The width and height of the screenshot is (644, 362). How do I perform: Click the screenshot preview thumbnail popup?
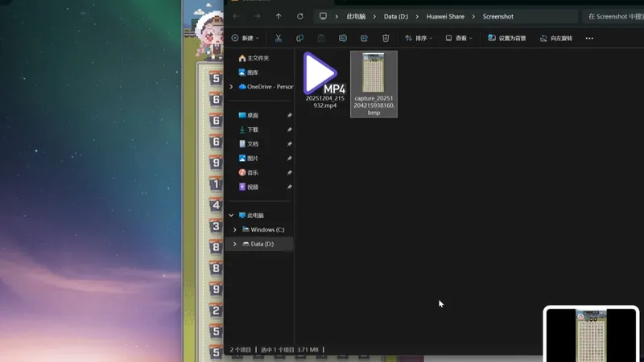(x=591, y=334)
